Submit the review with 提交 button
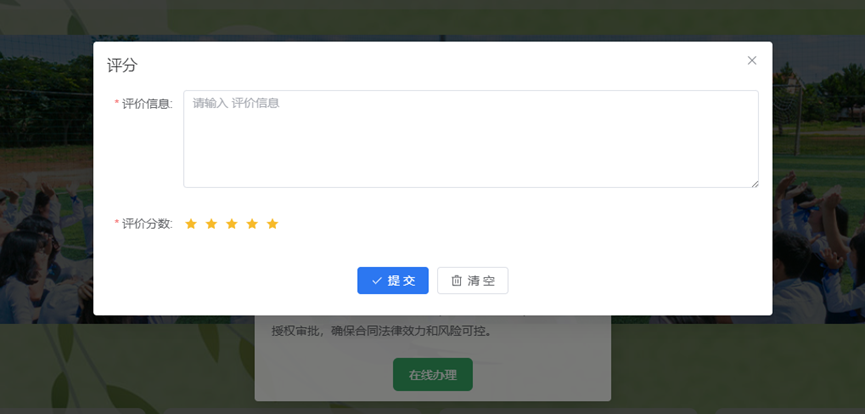 [393, 280]
